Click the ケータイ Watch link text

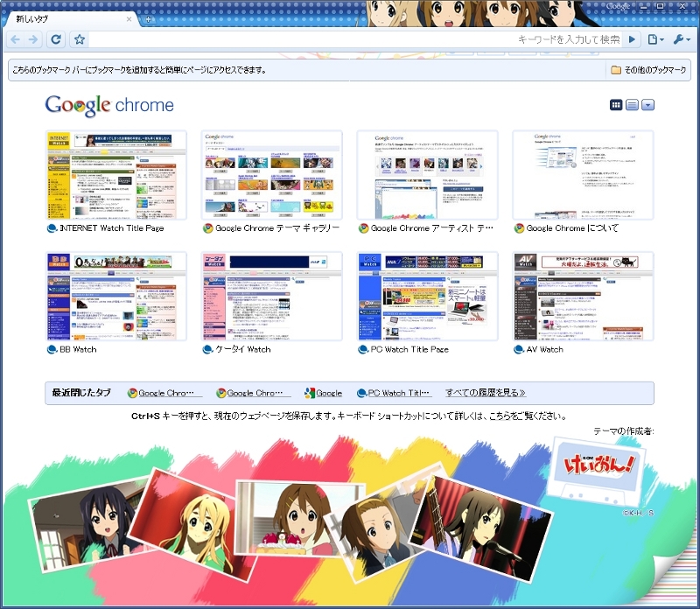(243, 350)
